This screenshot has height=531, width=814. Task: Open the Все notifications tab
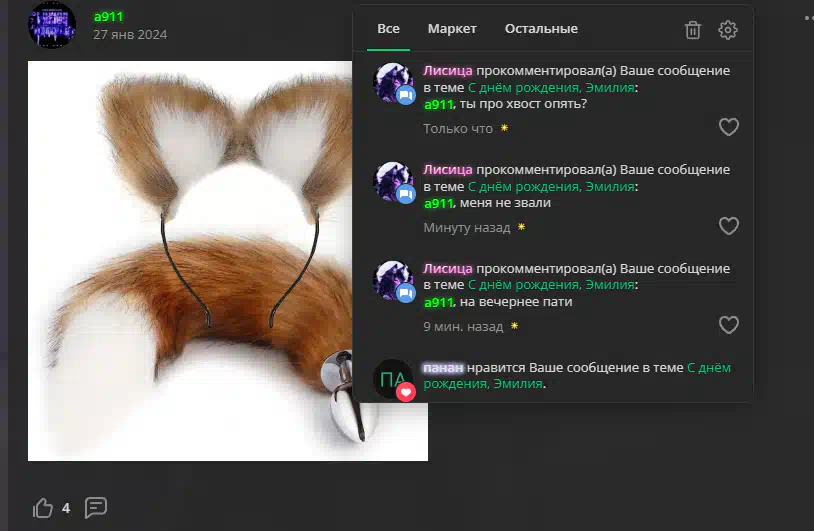click(388, 29)
